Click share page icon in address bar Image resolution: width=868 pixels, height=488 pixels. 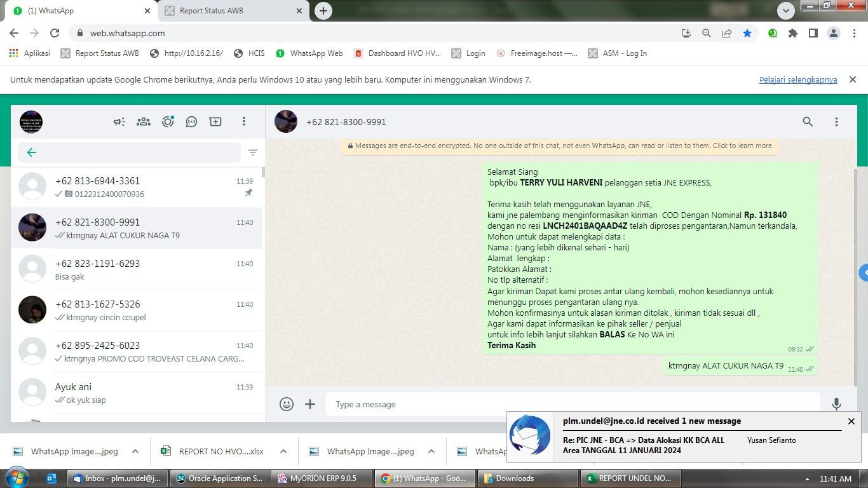pos(727,33)
